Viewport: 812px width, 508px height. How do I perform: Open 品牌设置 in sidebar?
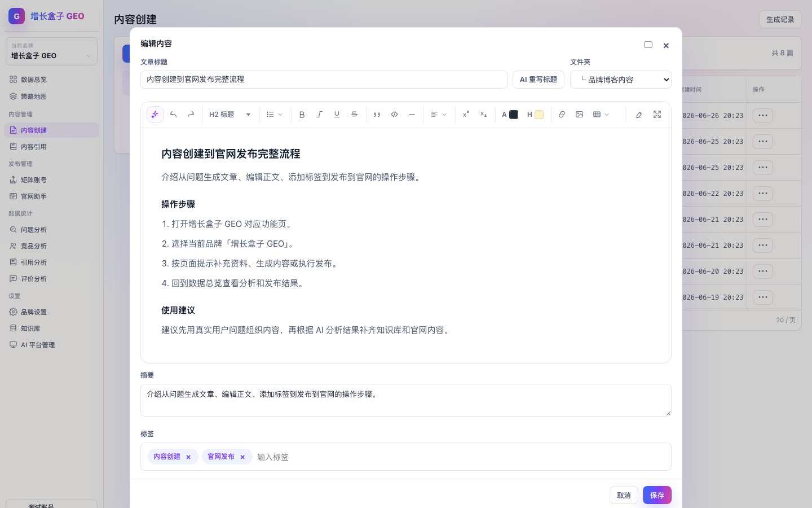pos(51,312)
